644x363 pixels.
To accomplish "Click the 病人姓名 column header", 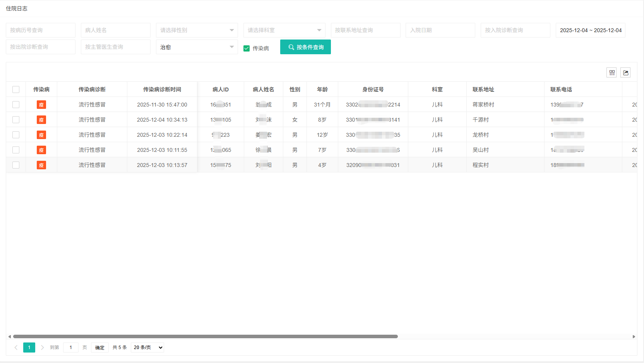I will pos(264,89).
